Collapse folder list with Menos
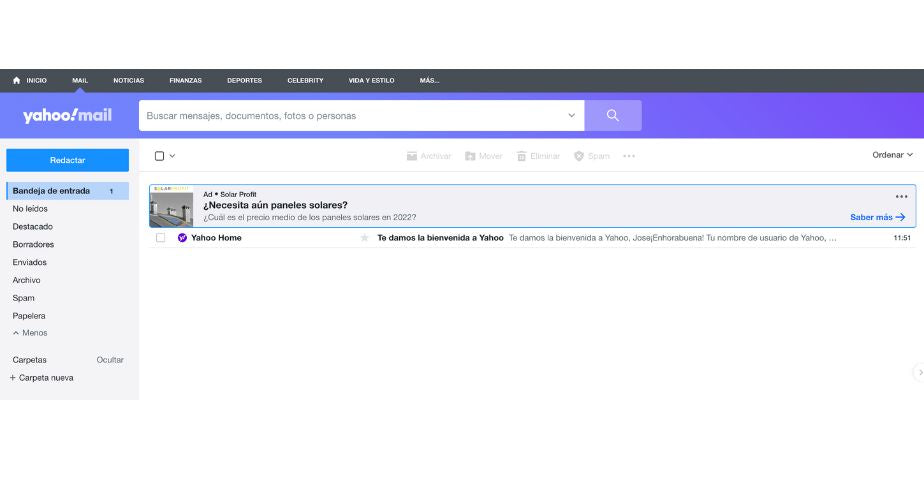Viewport: 924px width, 485px height. pyautogui.click(x=30, y=333)
